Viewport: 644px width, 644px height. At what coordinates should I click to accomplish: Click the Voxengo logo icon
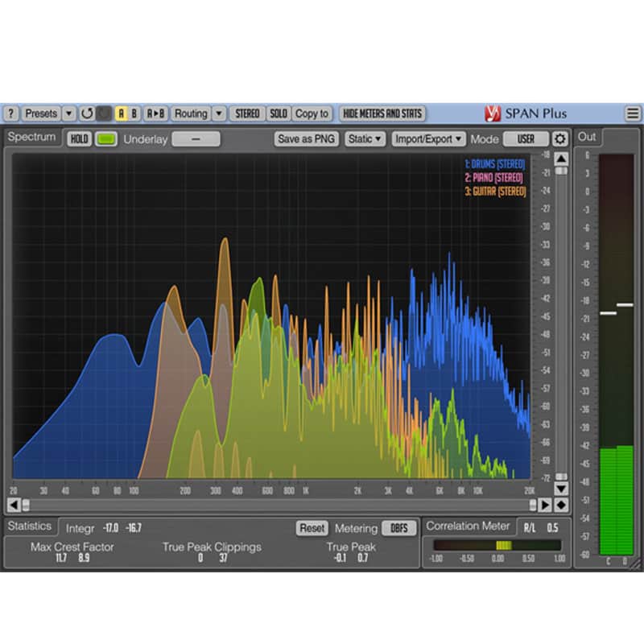[492, 114]
